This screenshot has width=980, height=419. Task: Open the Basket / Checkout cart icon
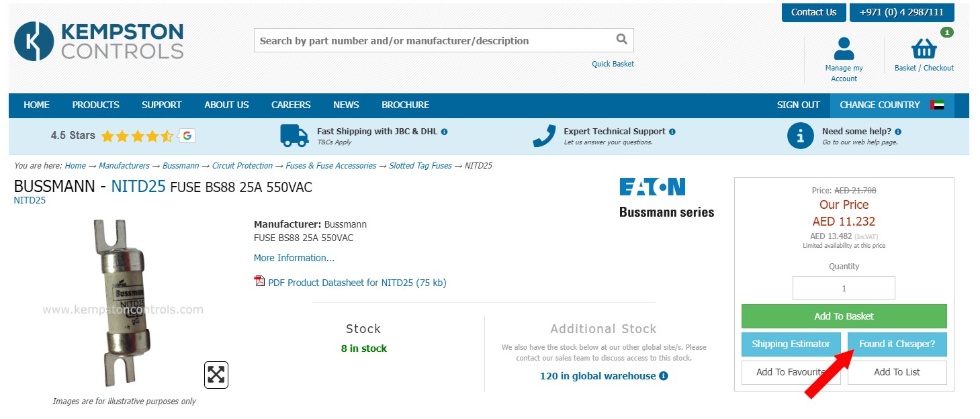[x=924, y=49]
